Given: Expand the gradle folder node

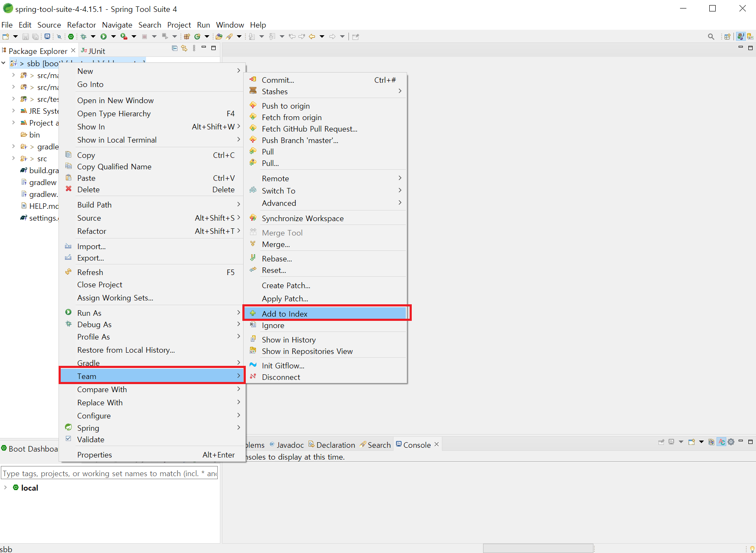Looking at the screenshot, I should (14, 146).
